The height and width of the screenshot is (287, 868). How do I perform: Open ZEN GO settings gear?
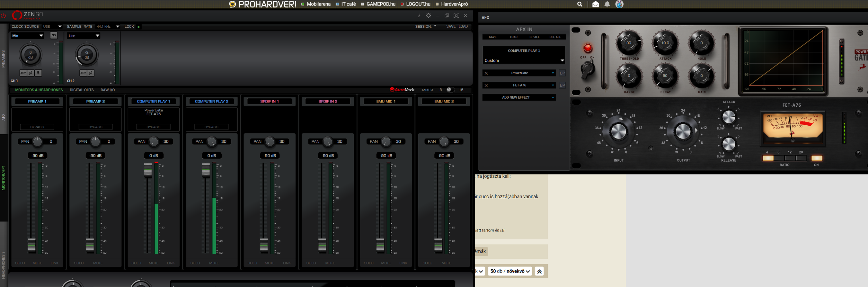[428, 15]
